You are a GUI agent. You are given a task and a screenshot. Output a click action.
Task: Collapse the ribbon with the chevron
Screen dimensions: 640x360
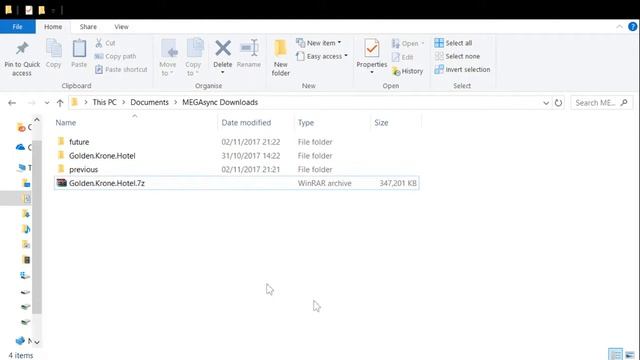(619, 27)
